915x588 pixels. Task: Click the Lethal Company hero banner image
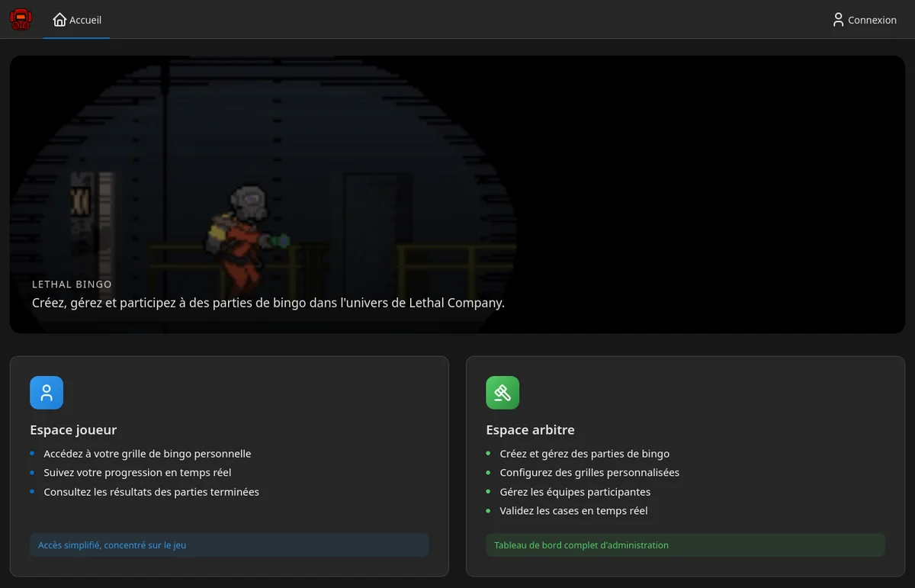(x=457, y=194)
